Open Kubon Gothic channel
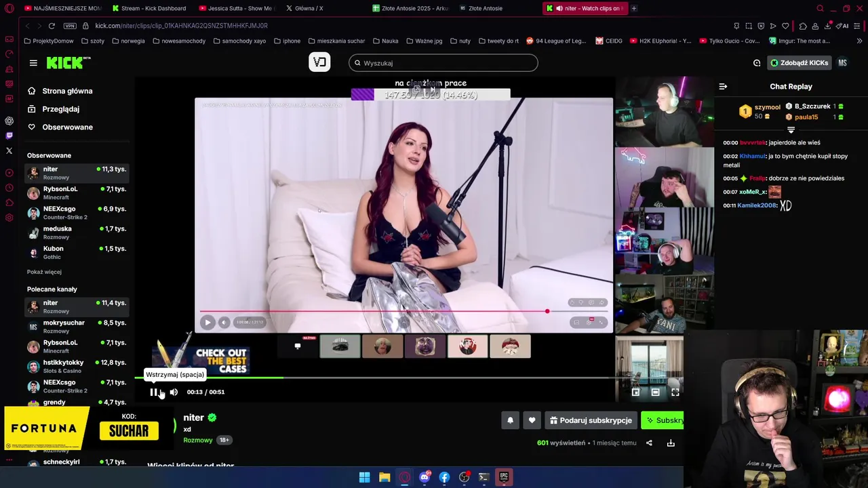This screenshot has width=868, height=488. click(77, 252)
